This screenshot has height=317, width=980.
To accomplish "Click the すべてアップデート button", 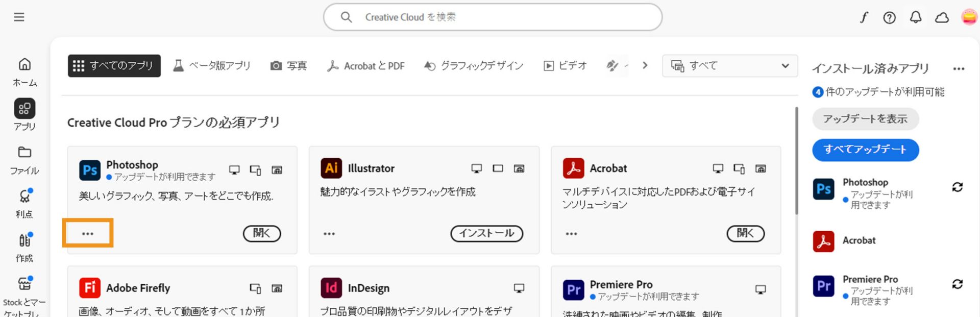I will pos(865,150).
